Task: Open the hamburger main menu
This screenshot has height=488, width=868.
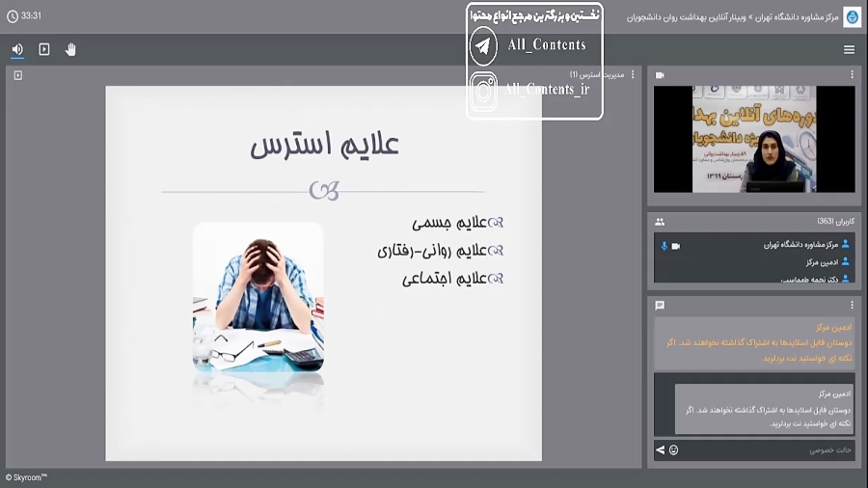Action: tap(849, 50)
